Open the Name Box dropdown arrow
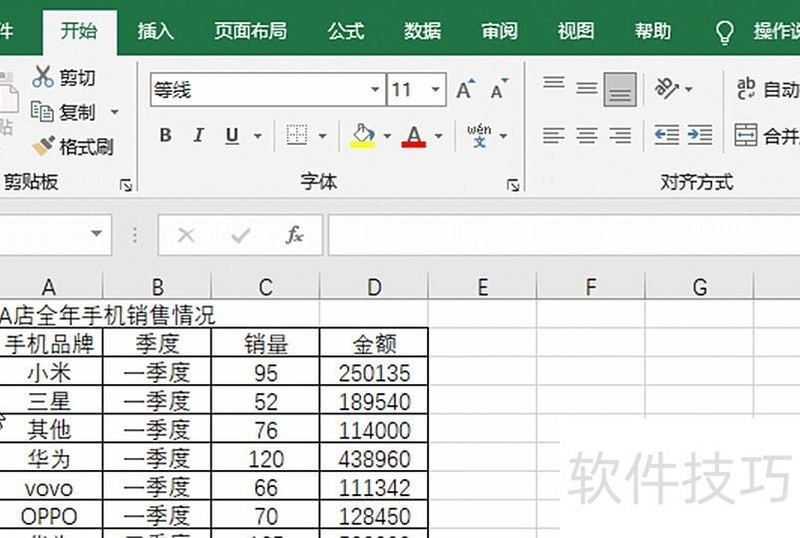 96,234
